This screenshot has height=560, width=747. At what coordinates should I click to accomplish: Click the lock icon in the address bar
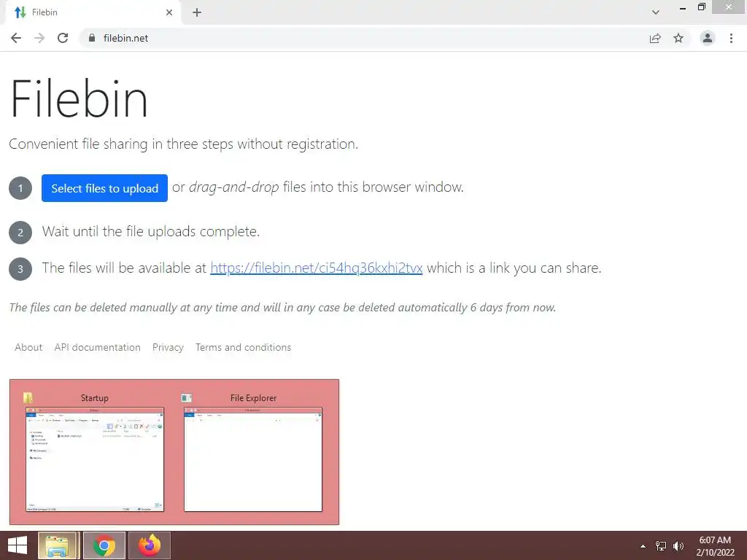92,38
